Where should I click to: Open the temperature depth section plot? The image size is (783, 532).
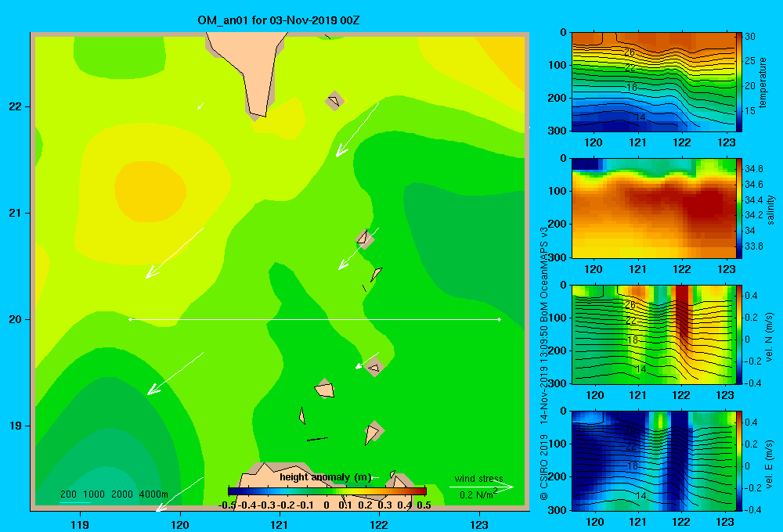(x=653, y=82)
